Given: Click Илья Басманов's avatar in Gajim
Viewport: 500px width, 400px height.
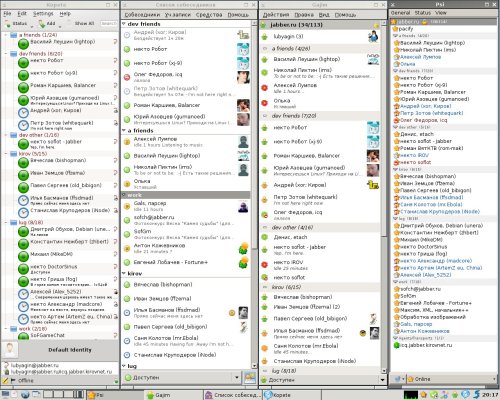Looking at the screenshot, I should point(374,333).
